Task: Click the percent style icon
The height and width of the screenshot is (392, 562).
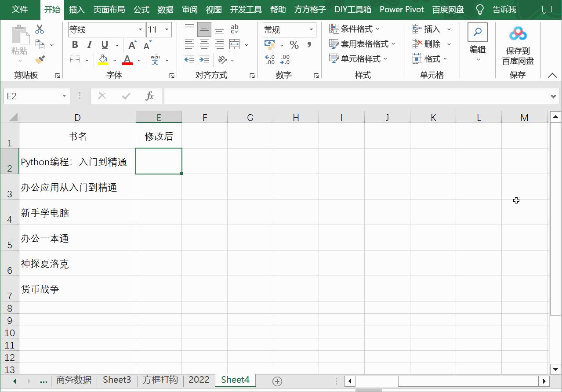Action: (294, 44)
